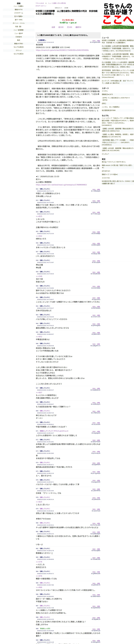134x644 pixels.
Task: Select ポイント・マイル sidebar item
Action: [x=19, y=23]
